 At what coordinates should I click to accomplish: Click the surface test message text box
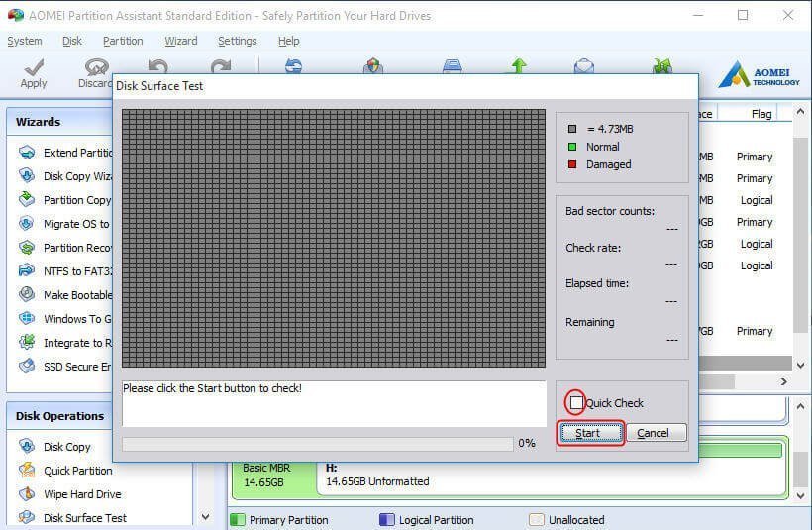(334, 403)
